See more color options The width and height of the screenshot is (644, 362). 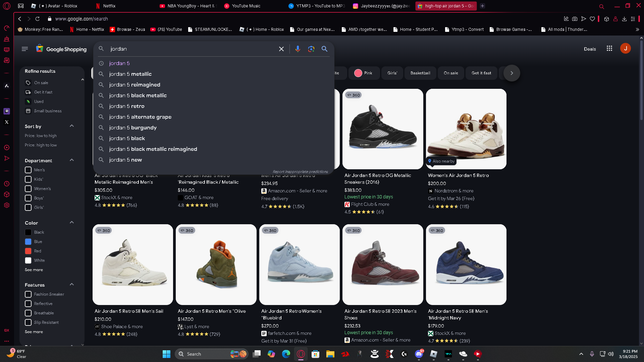coord(34,270)
